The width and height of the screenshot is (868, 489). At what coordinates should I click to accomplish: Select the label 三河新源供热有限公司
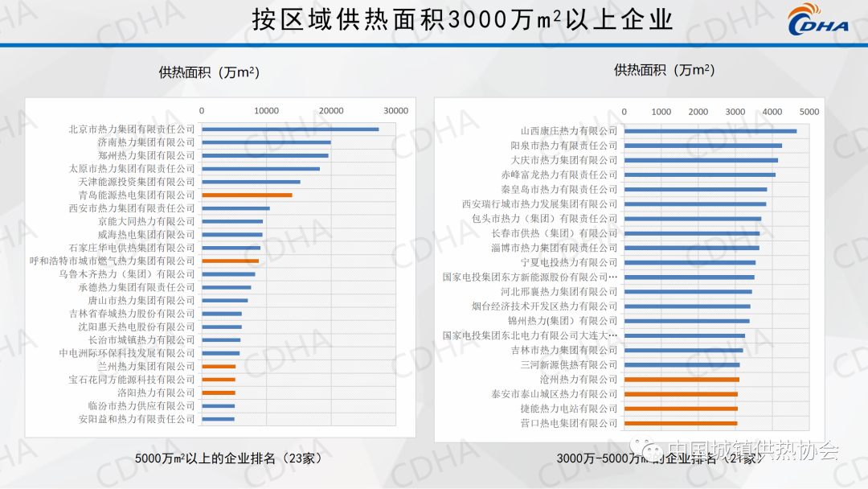(569, 365)
